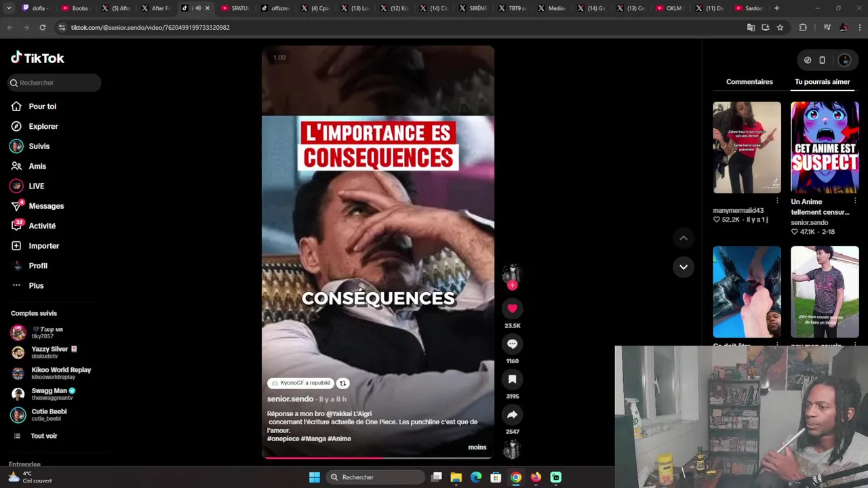Follow creator via red plus badge
This screenshot has width=868, height=488.
tap(512, 285)
